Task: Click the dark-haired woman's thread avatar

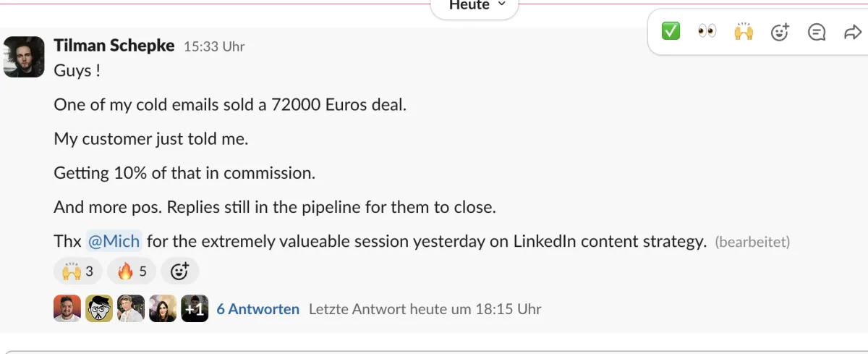Action: click(163, 308)
